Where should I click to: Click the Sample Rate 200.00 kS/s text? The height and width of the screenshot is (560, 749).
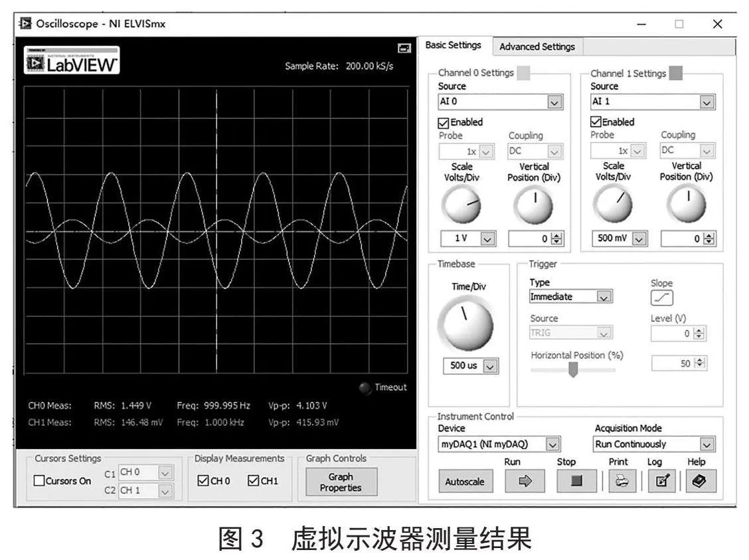click(339, 66)
